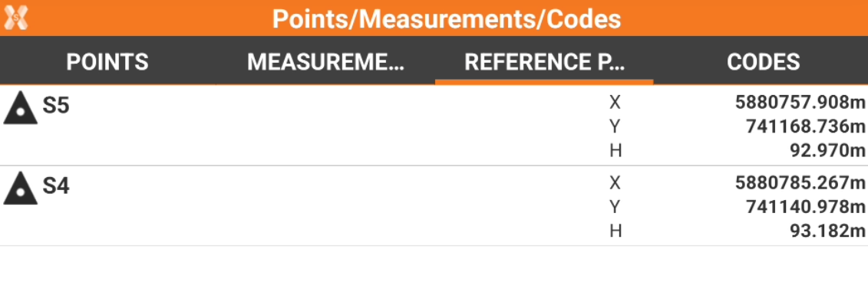Screen dimensions: 868x292
Task: Click the H label in the S5 row
Action: pos(615,150)
